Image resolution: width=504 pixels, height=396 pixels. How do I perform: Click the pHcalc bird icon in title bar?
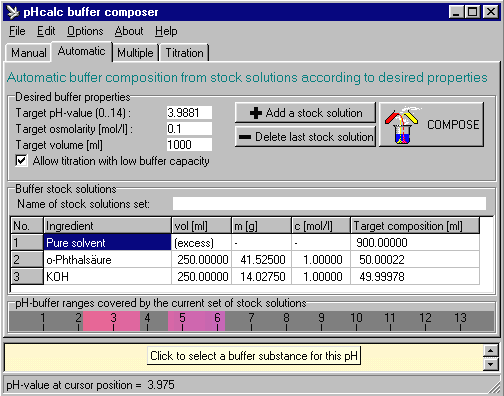[13, 12]
